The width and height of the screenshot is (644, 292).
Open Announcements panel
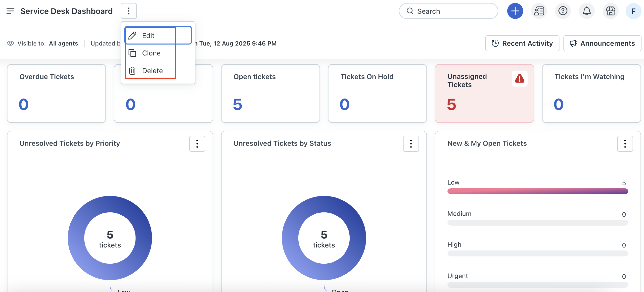(x=602, y=43)
